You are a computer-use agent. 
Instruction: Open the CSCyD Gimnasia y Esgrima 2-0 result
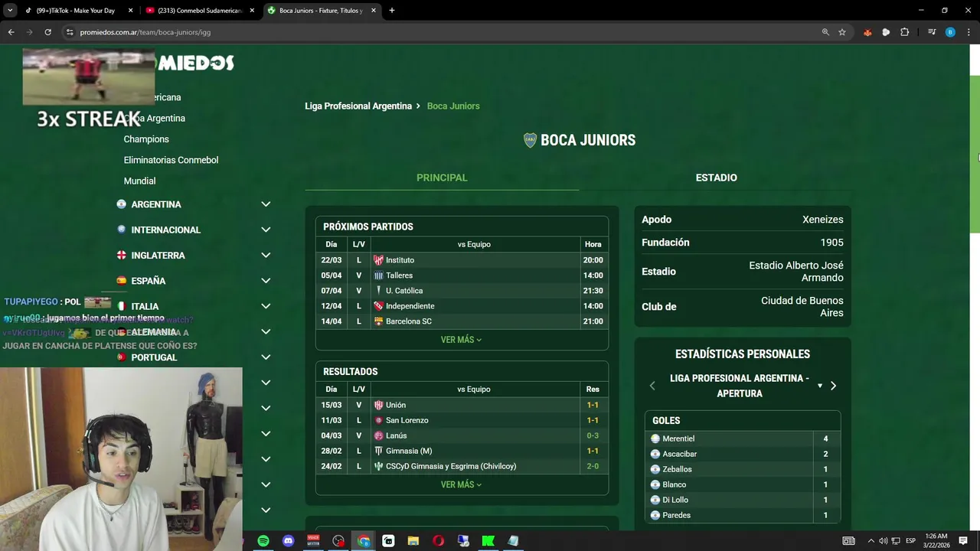click(462, 466)
